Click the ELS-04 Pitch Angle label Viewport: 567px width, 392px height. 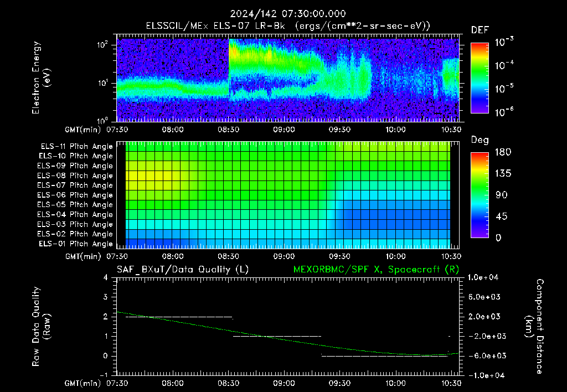75,215
